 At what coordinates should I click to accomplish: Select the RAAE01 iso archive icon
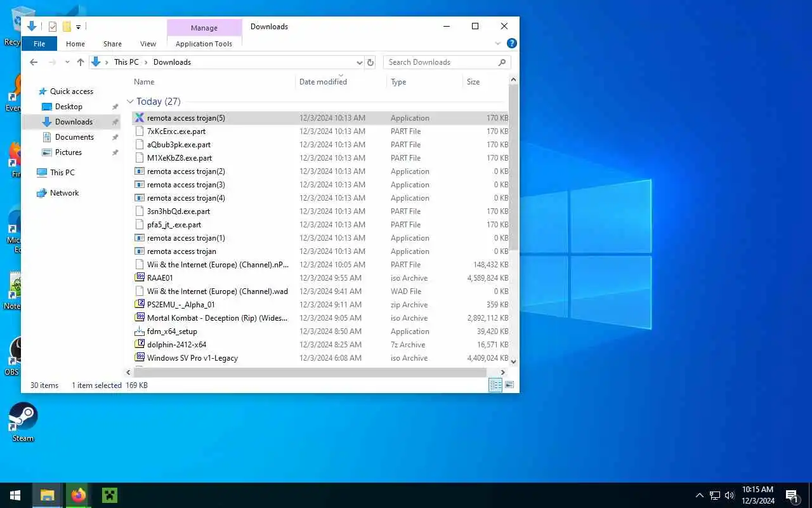tap(140, 278)
